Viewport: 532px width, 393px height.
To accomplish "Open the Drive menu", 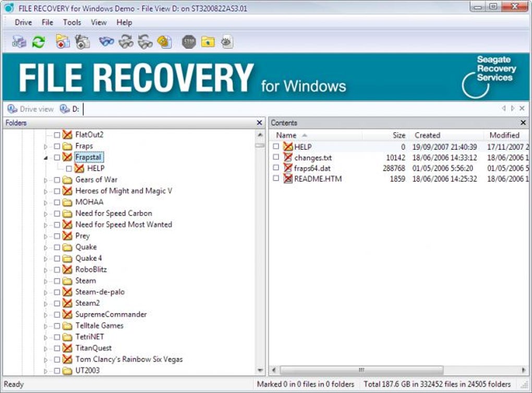I will coord(23,22).
